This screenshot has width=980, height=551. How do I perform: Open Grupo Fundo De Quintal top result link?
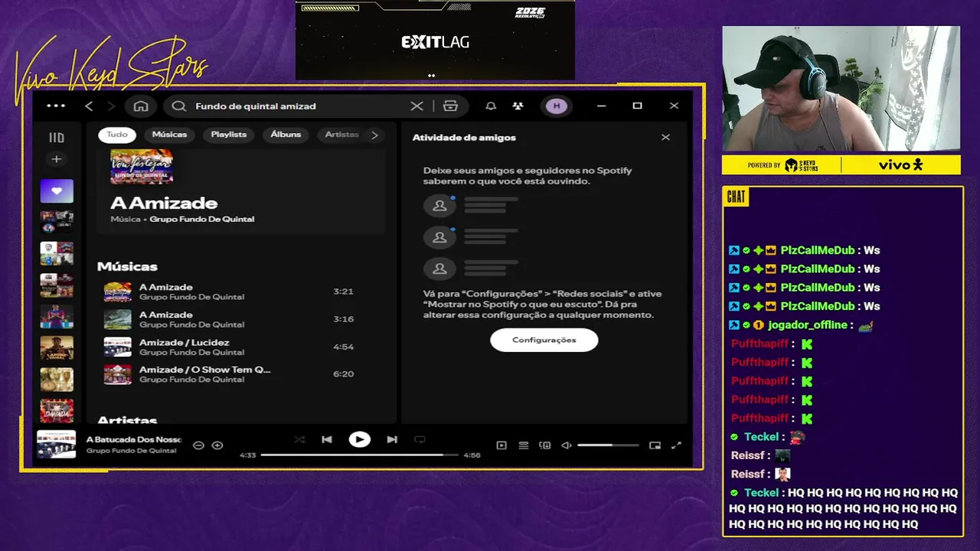pos(202,219)
